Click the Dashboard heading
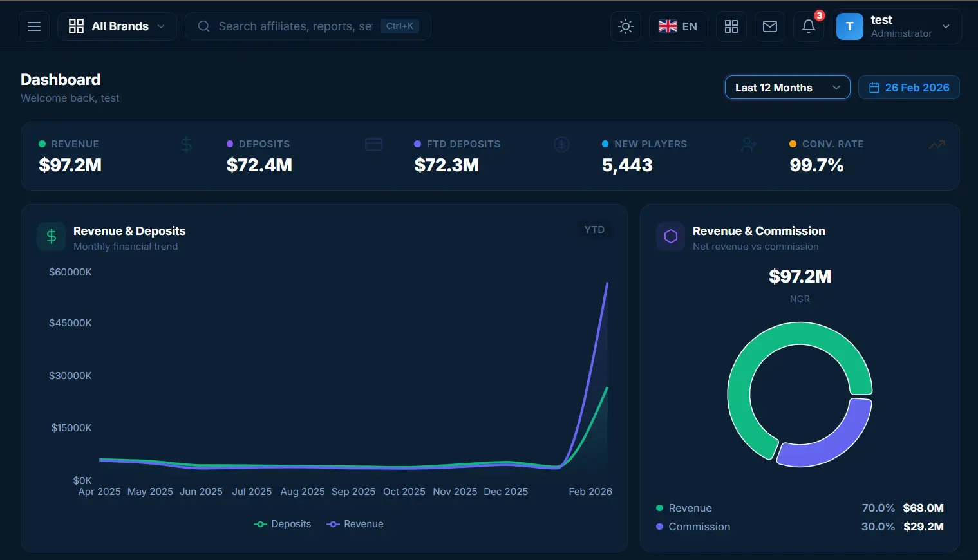Screen dimensions: 978x560 tap(60, 79)
